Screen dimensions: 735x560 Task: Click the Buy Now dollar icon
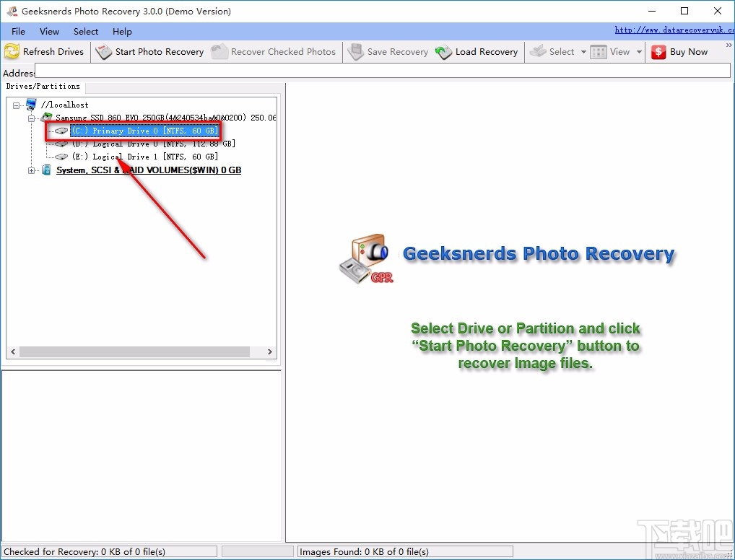click(x=658, y=52)
